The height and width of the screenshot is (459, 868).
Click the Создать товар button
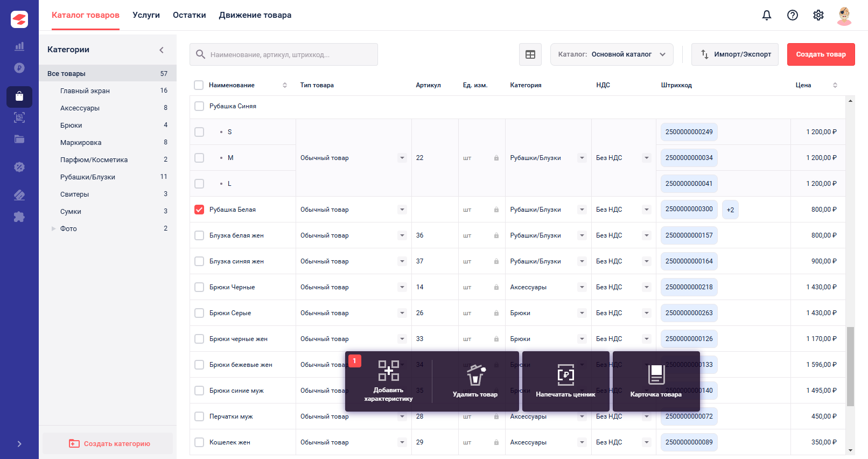click(x=821, y=54)
